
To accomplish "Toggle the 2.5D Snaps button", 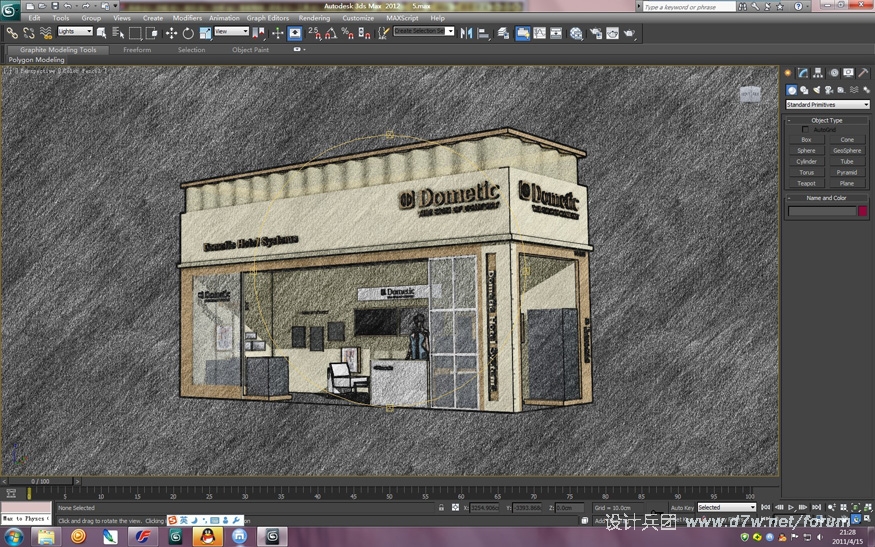I will 315,33.
